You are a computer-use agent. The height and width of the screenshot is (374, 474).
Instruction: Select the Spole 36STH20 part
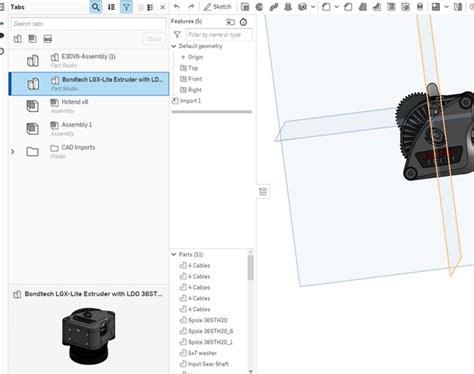204,320
